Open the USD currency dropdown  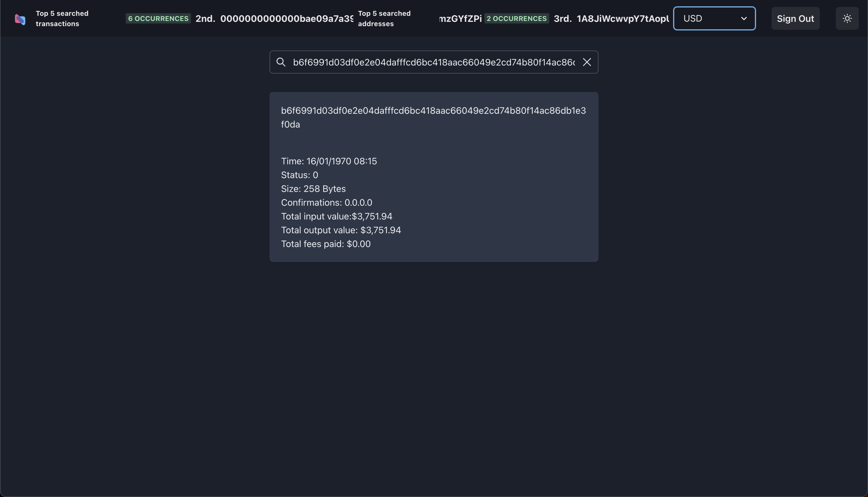pos(714,18)
